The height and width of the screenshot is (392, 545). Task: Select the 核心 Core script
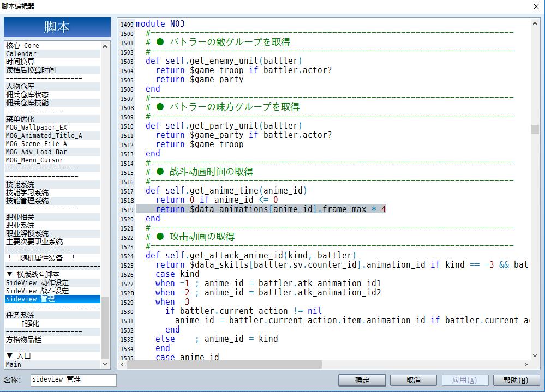click(53, 45)
